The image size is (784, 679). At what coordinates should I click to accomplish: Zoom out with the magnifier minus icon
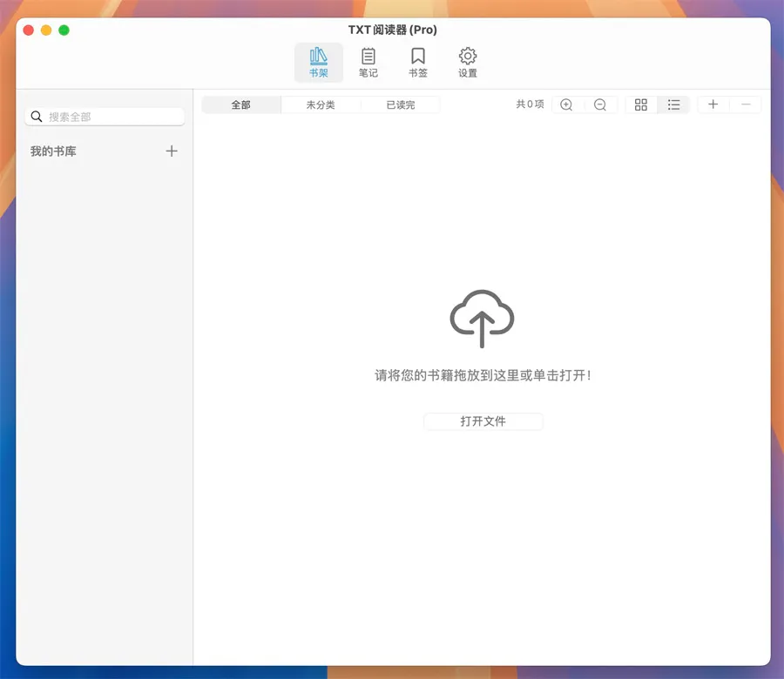pos(600,105)
